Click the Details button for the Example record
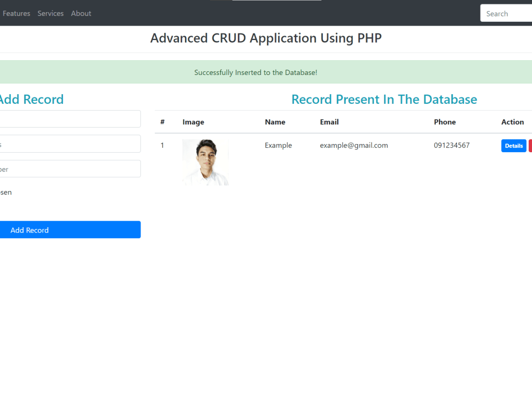 click(513, 145)
